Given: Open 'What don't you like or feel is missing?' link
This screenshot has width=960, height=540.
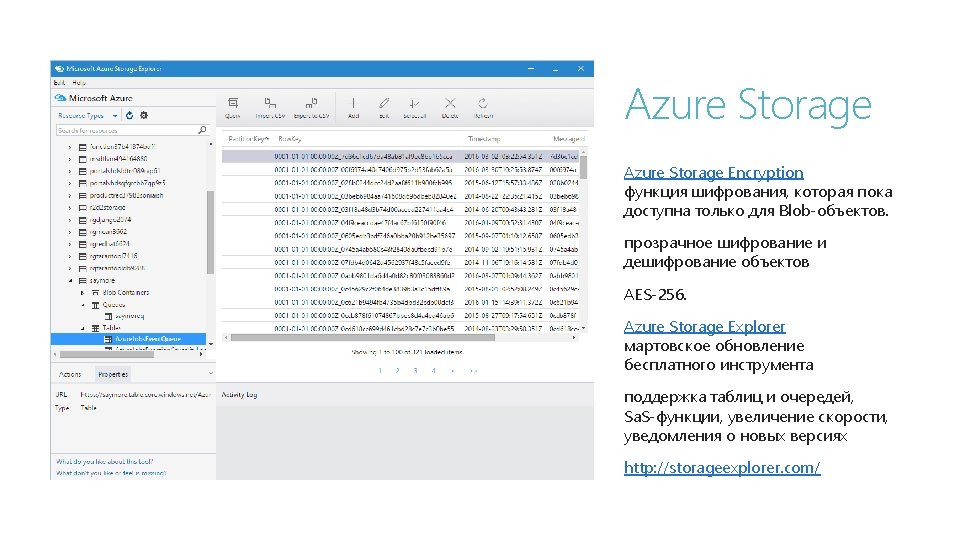Looking at the screenshot, I should point(111,473).
